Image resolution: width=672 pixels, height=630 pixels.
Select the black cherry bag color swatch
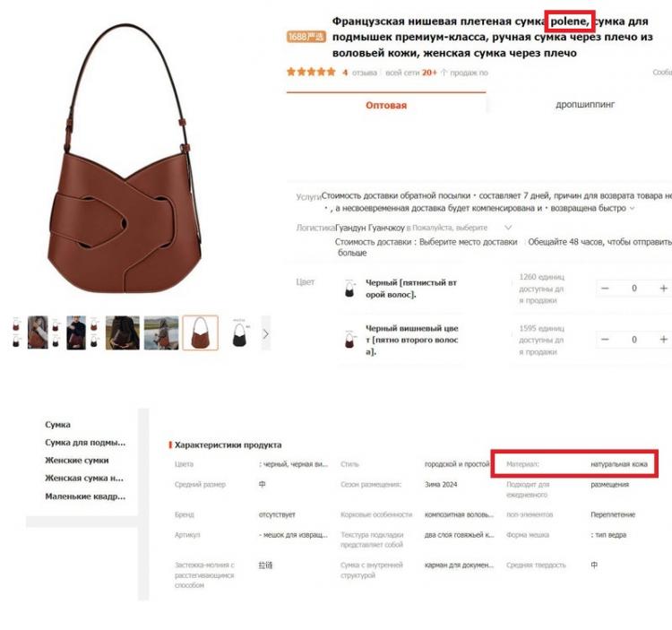click(349, 340)
